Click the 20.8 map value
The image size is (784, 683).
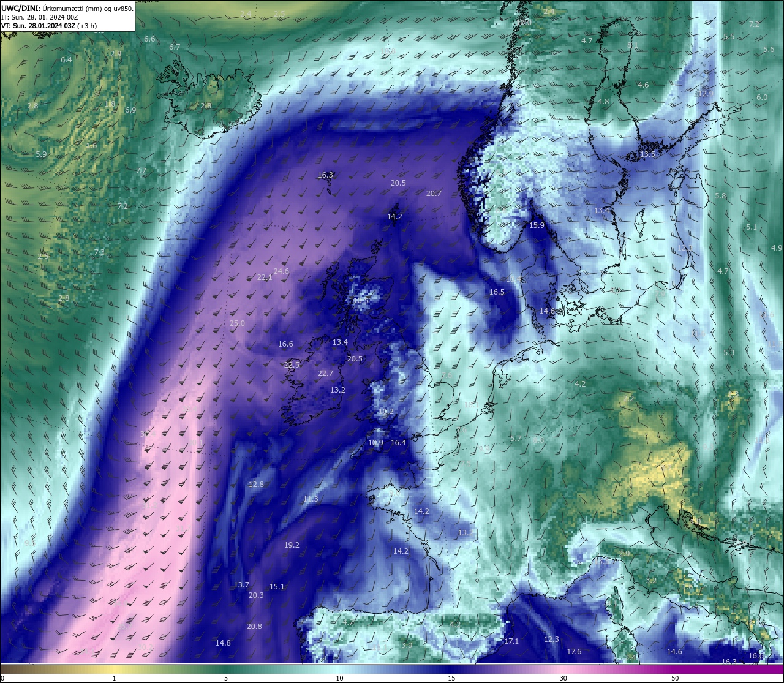point(254,626)
